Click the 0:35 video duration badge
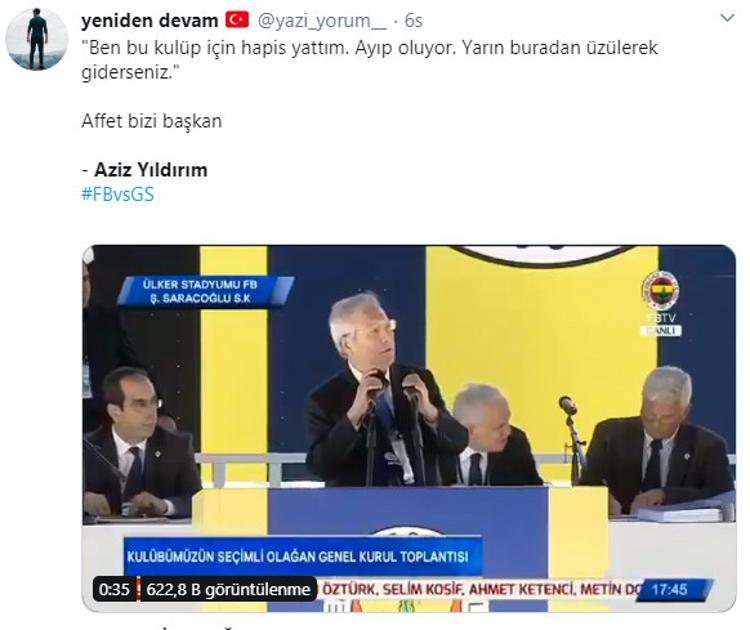The image size is (750, 630). point(114,589)
